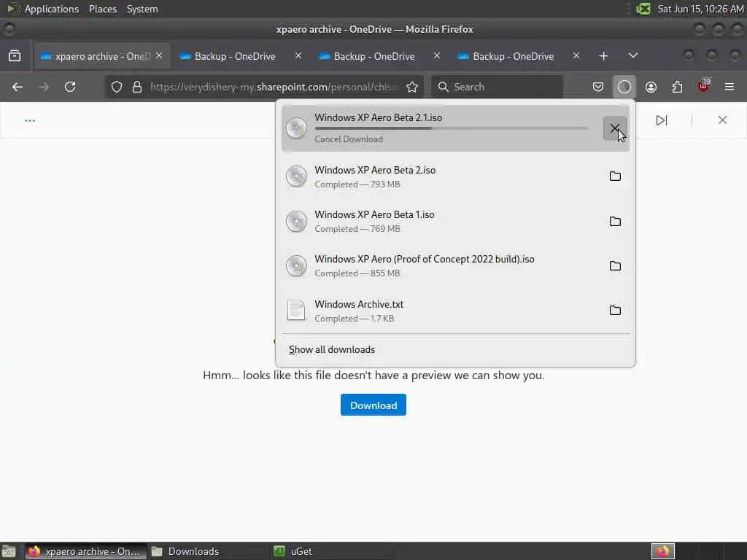
Task: Open the Firefox hamburger application menu
Action: 729,87
